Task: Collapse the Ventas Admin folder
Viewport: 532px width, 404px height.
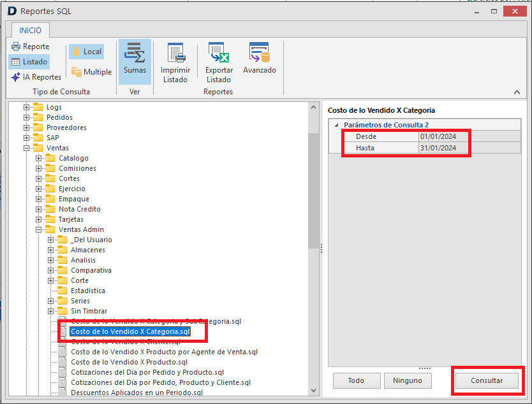Action: coord(39,229)
